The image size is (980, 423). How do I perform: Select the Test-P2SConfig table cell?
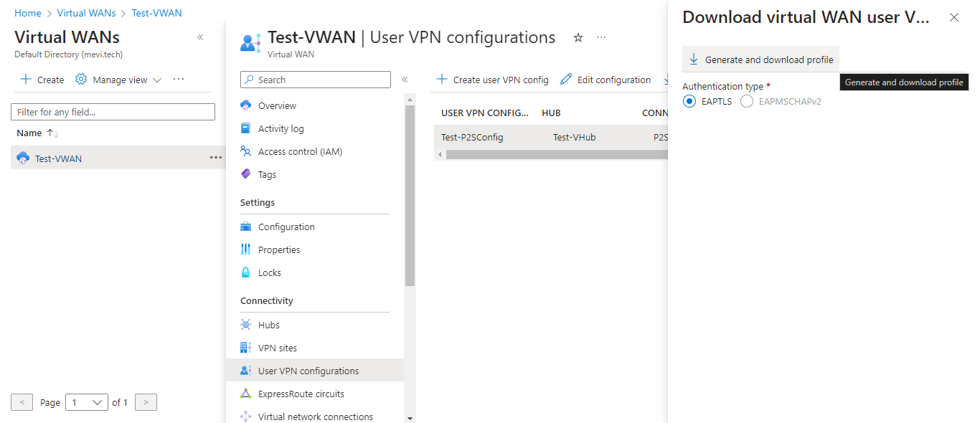point(472,137)
